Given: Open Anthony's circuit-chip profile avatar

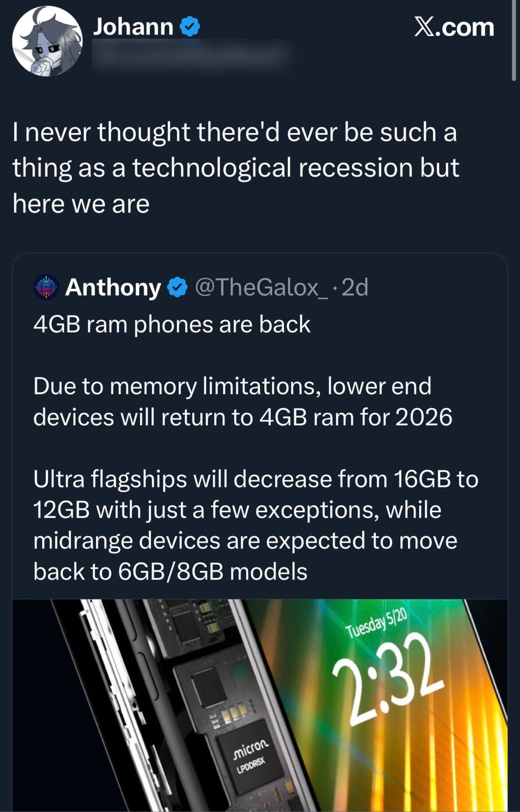Looking at the screenshot, I should 46,287.
